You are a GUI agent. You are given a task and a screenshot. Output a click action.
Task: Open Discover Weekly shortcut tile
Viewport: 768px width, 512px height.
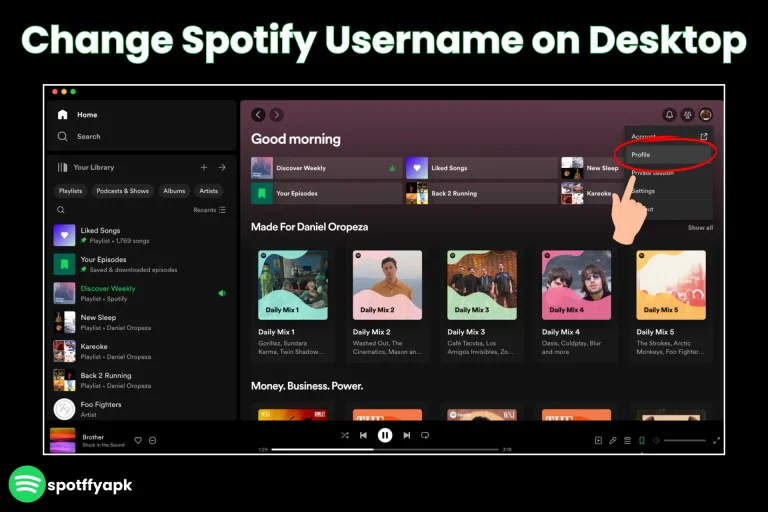click(326, 168)
